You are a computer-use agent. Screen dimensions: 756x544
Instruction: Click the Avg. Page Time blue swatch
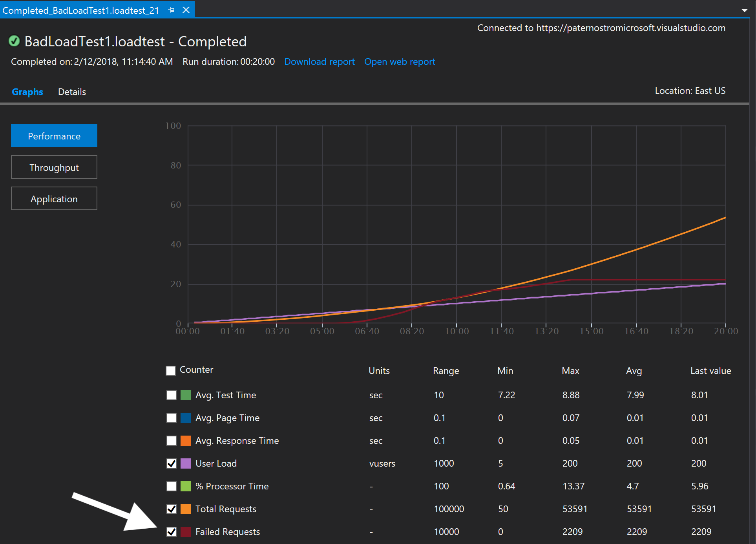click(186, 418)
